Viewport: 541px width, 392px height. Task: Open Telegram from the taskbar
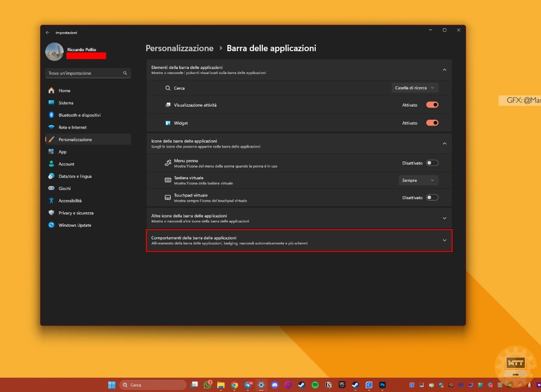click(x=248, y=385)
